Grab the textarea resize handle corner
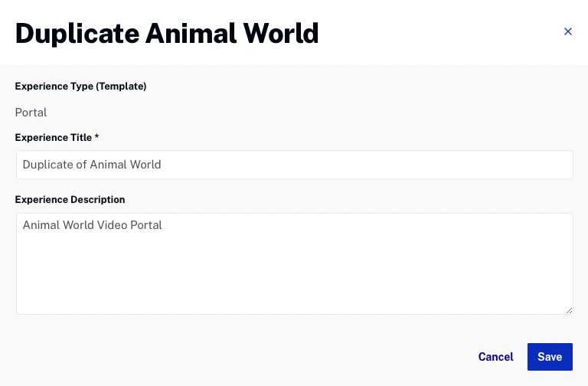This screenshot has width=588, height=386. click(x=570, y=310)
